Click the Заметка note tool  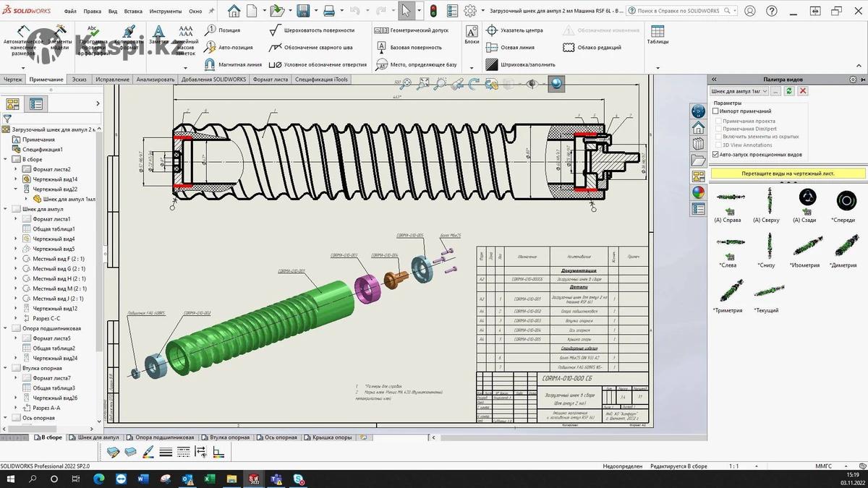pos(158,35)
